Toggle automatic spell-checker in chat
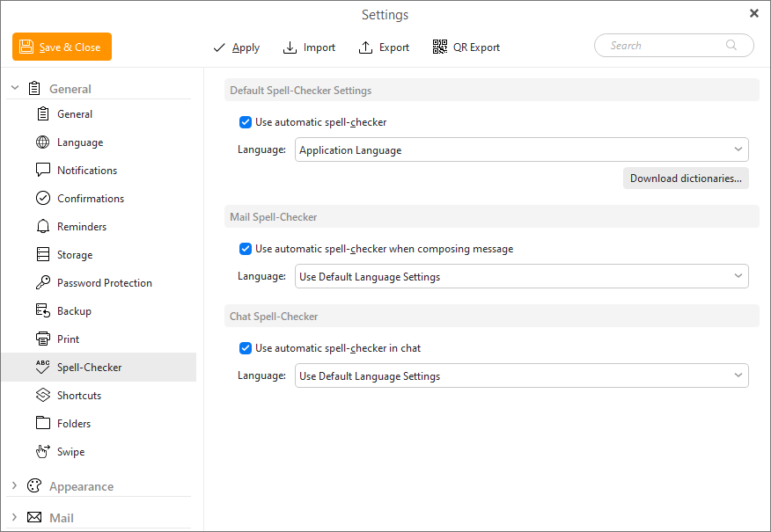 246,348
